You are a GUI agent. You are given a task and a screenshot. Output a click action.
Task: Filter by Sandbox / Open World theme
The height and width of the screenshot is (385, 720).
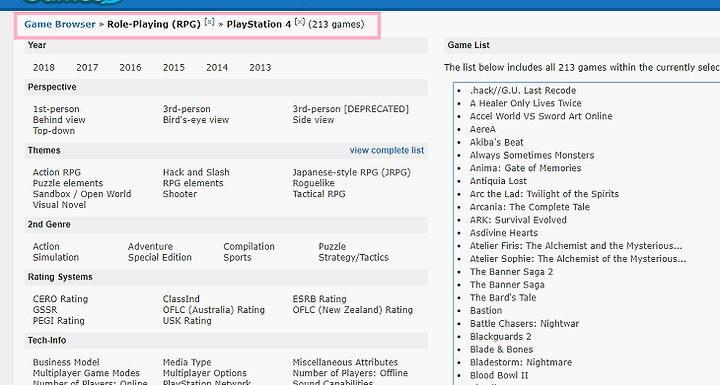coord(82,194)
